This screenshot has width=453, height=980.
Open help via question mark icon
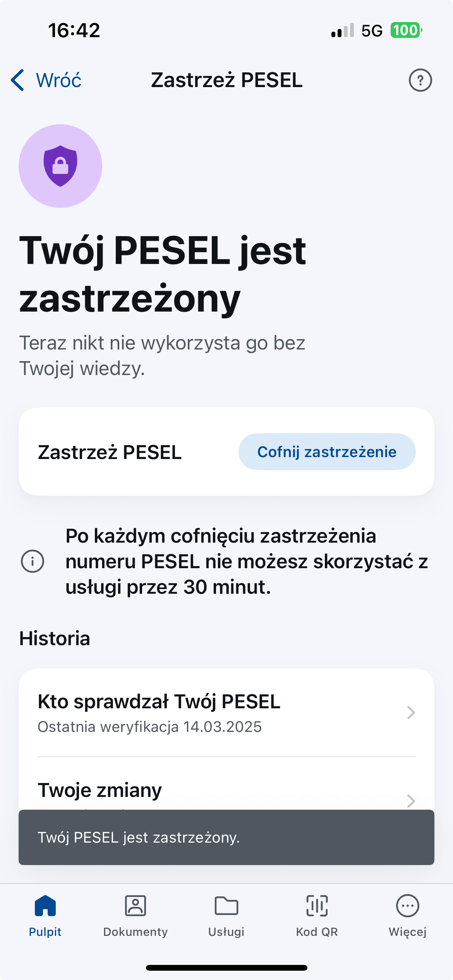[x=420, y=80]
